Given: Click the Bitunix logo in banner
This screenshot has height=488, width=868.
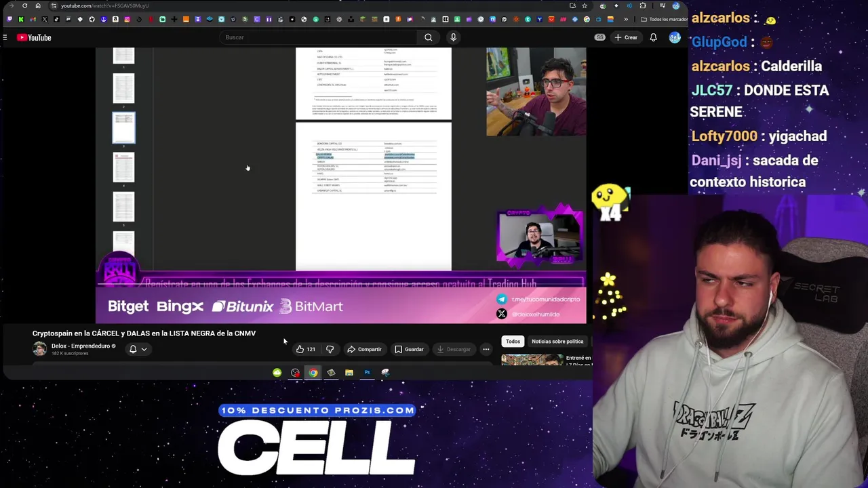Looking at the screenshot, I should (242, 306).
